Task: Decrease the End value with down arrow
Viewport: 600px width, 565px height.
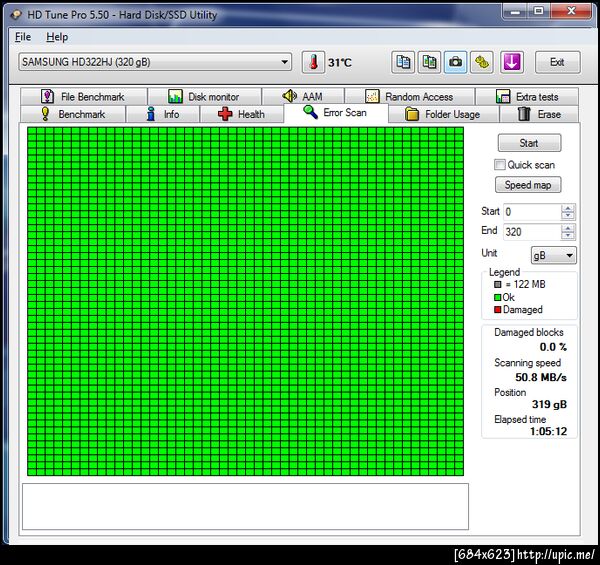Action: click(568, 236)
